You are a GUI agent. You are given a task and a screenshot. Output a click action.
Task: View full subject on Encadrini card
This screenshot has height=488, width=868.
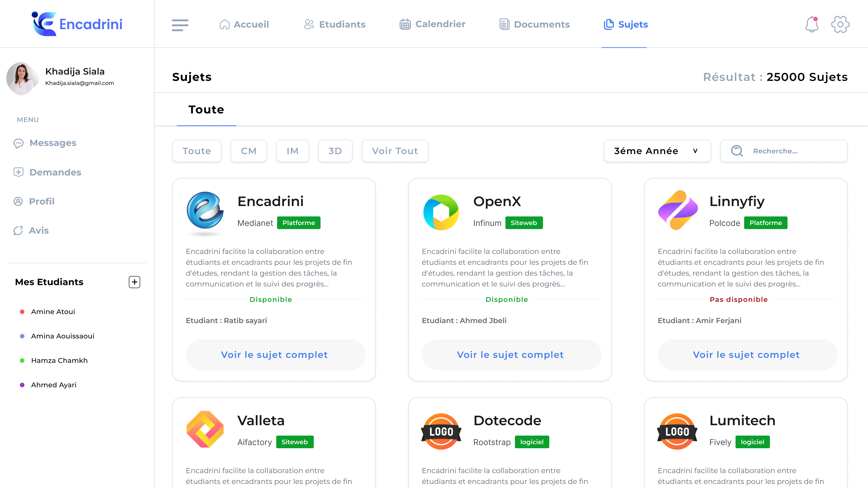point(275,355)
